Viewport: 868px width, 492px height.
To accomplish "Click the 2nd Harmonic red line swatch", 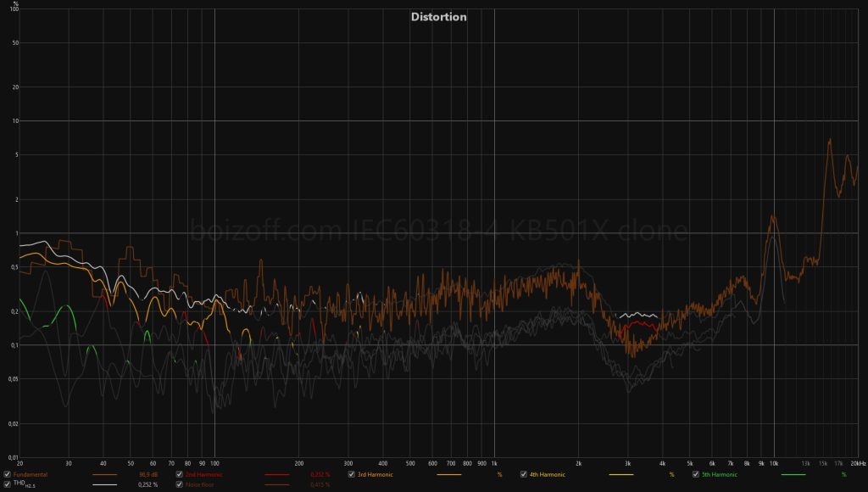I will click(x=277, y=475).
